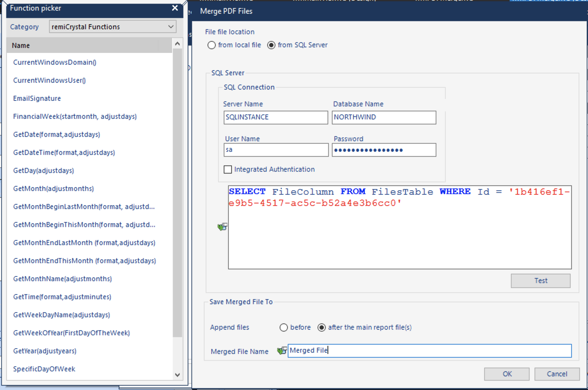Select the 'from local file' radio option
The image size is (588, 390).
[x=212, y=45]
